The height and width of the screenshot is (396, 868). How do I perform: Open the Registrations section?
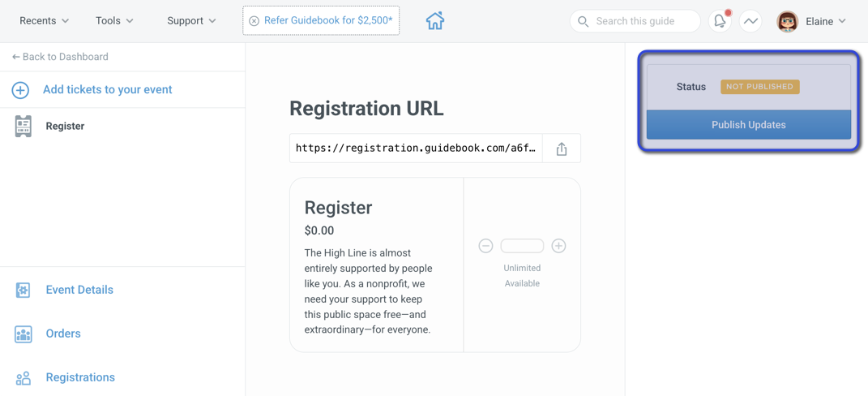pyautogui.click(x=80, y=377)
